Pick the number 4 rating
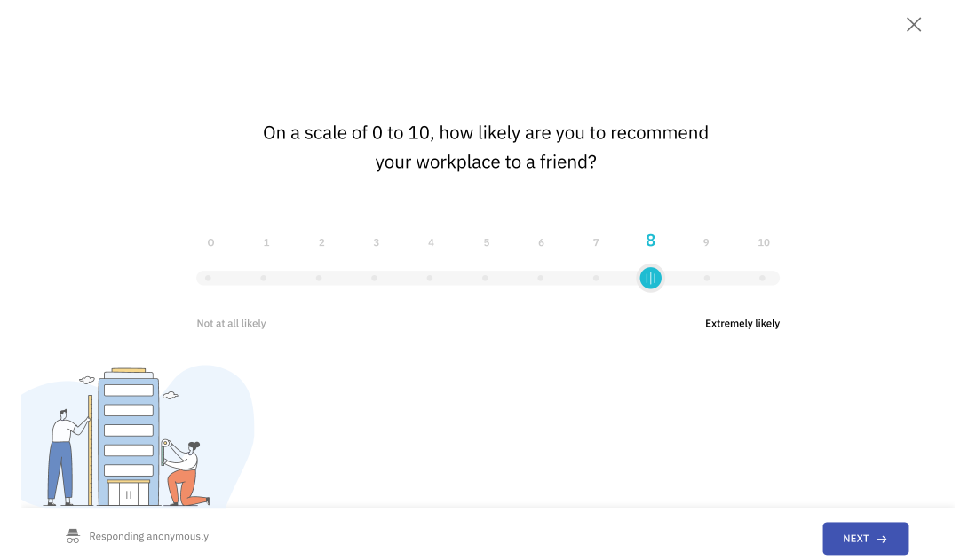The height and width of the screenshot is (560, 960). [x=431, y=242]
